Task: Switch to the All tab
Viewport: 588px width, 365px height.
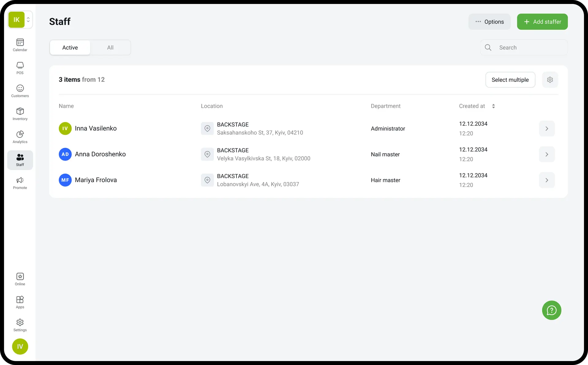Action: (x=110, y=48)
